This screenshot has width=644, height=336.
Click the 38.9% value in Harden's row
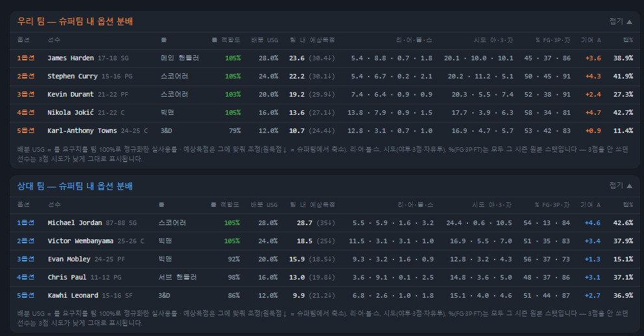(623, 58)
